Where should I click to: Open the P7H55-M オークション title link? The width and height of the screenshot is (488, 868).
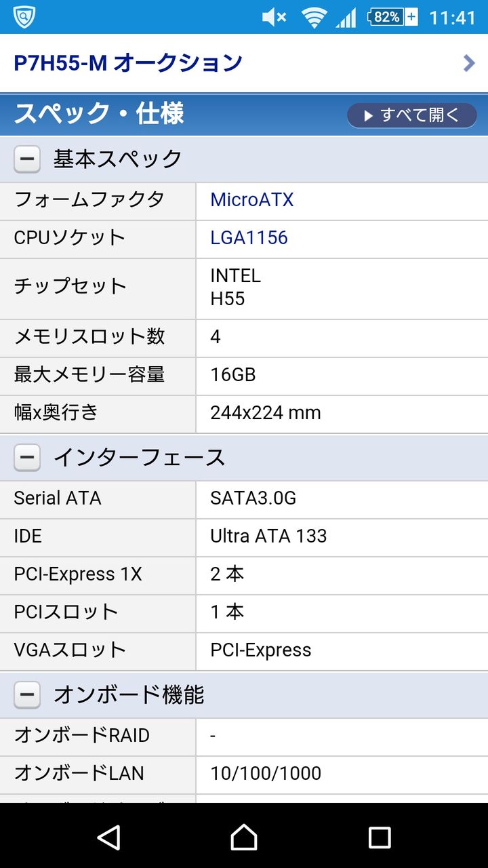point(128,63)
